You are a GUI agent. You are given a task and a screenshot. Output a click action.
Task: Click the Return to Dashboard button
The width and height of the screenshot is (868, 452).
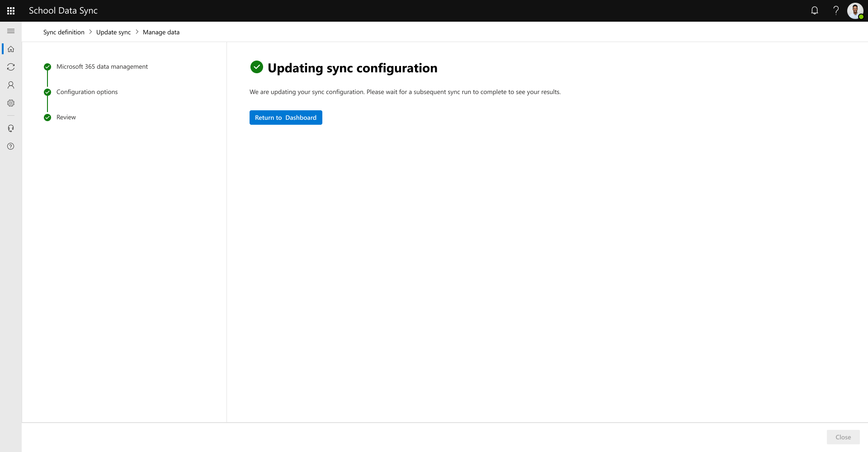[x=286, y=118]
